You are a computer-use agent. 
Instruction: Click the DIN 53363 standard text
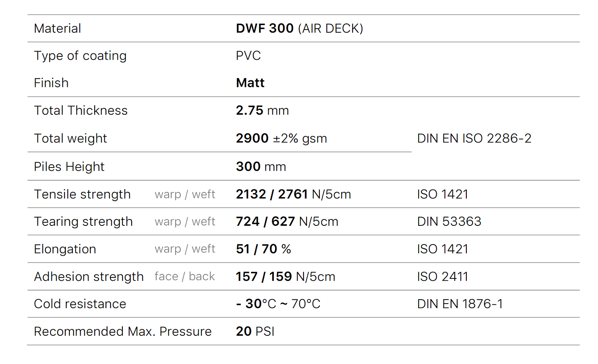click(x=449, y=221)
